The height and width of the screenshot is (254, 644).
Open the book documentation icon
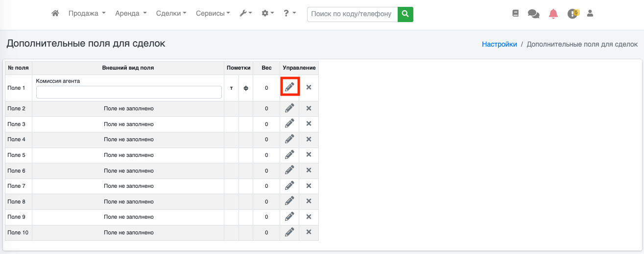[515, 14]
